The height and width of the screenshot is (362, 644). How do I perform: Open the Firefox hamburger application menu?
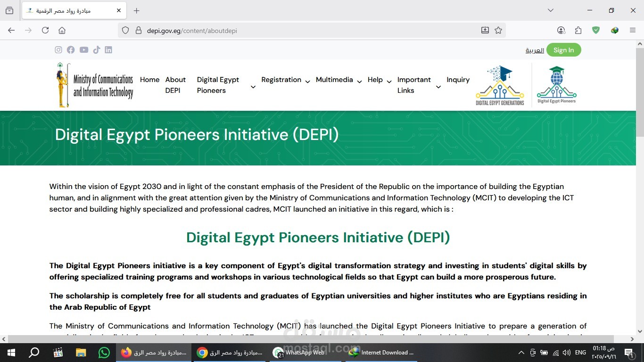tap(633, 30)
